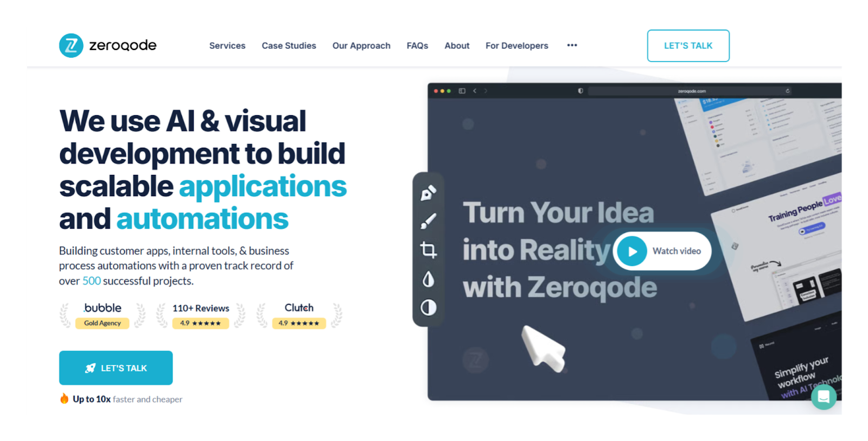Open the Services menu item
This screenshot has width=868, height=441.
point(227,46)
